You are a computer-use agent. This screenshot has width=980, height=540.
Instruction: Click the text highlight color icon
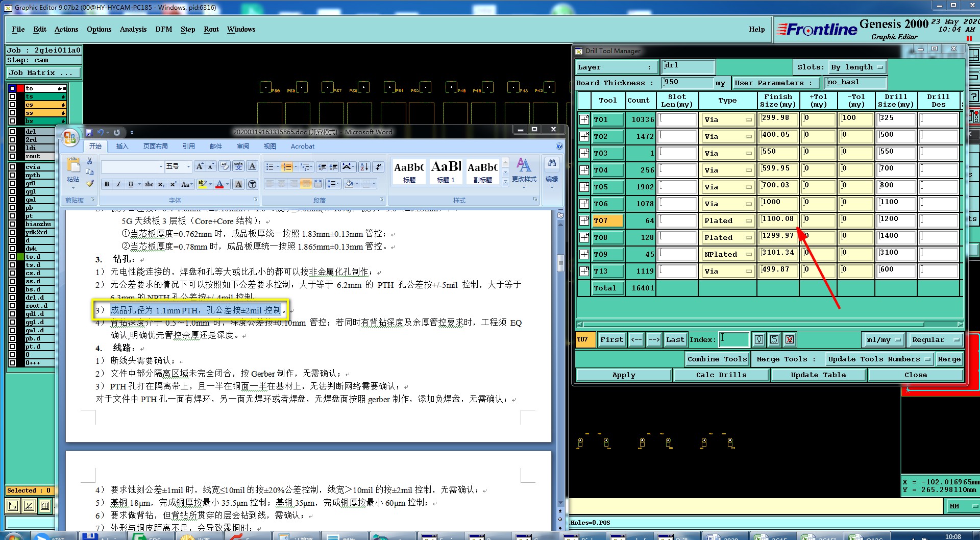[202, 184]
